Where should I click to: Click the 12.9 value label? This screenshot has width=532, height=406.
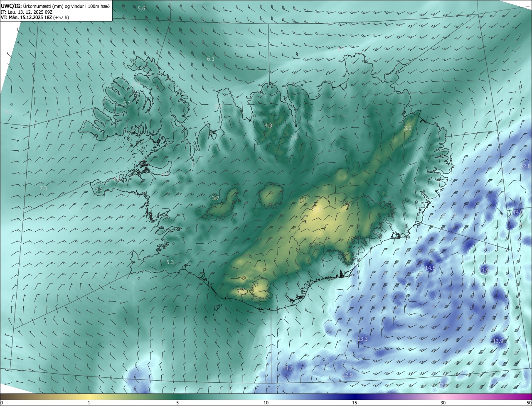(x=347, y=375)
